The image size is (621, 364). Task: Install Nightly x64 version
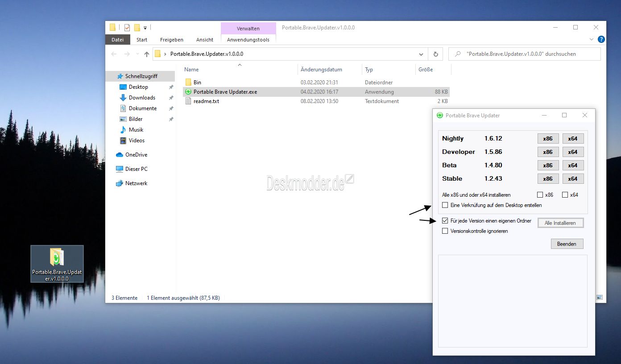tap(573, 139)
